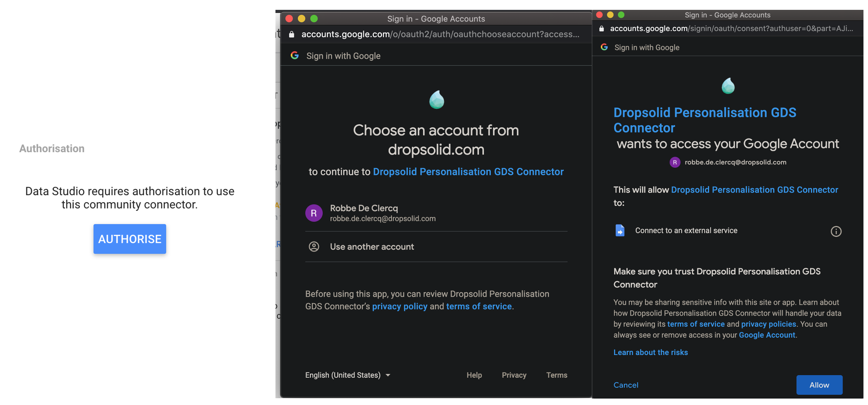868x405 pixels.
Task: Click the blue document icon for external service
Action: 620,230
